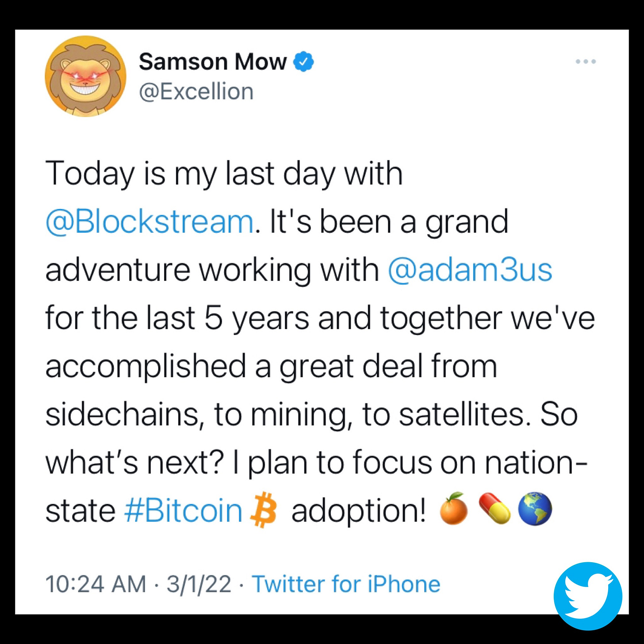
Task: Click the red and yellow pill emoji
Action: point(494,509)
